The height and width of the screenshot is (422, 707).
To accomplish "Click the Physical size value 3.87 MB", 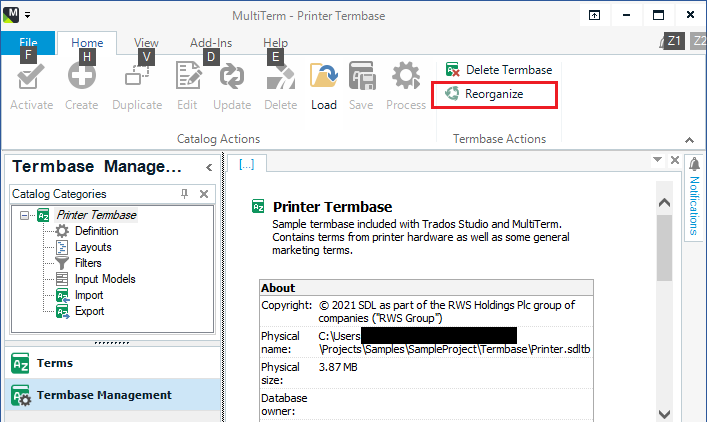I will [x=338, y=367].
